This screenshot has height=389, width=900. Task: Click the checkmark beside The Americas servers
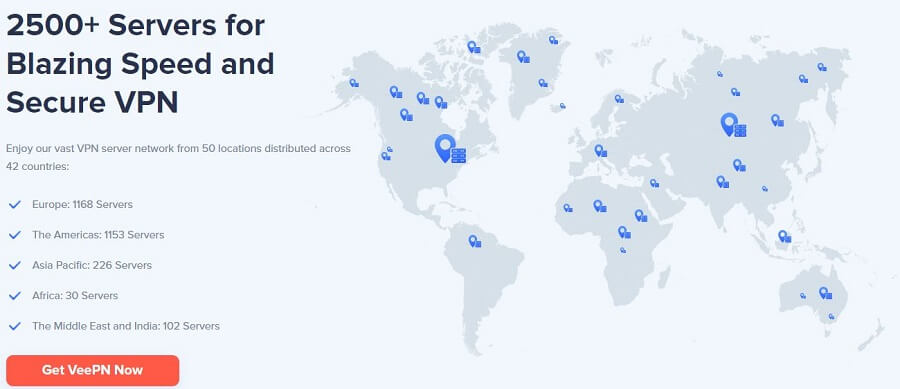[15, 235]
